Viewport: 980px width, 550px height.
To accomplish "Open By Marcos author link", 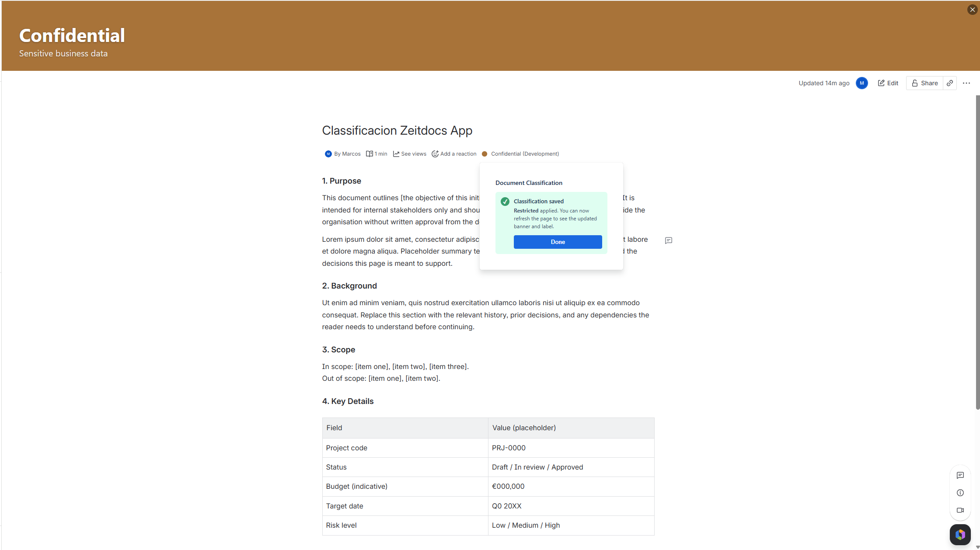I will click(x=347, y=154).
